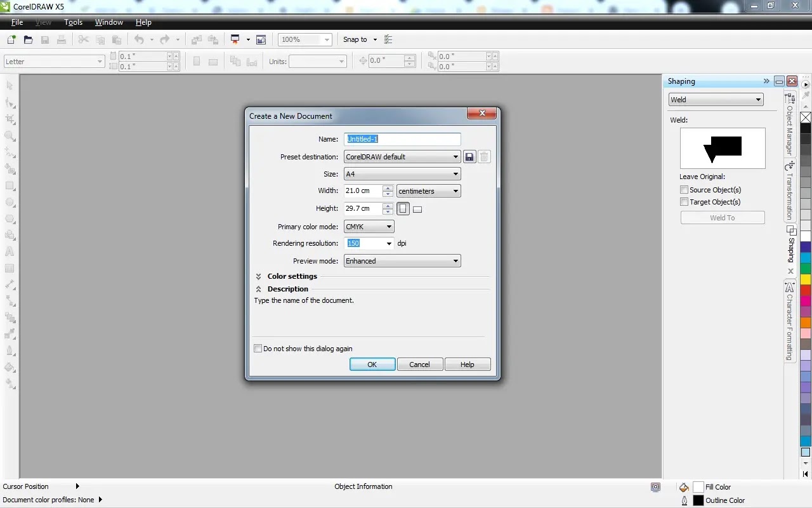Open the zoom level 100% dropdown
This screenshot has width=812, height=508.
[x=327, y=39]
